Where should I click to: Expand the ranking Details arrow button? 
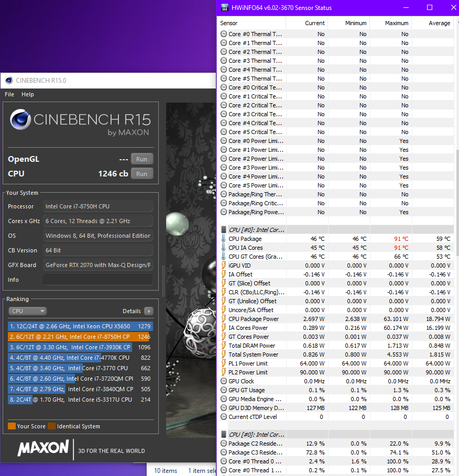(x=149, y=311)
